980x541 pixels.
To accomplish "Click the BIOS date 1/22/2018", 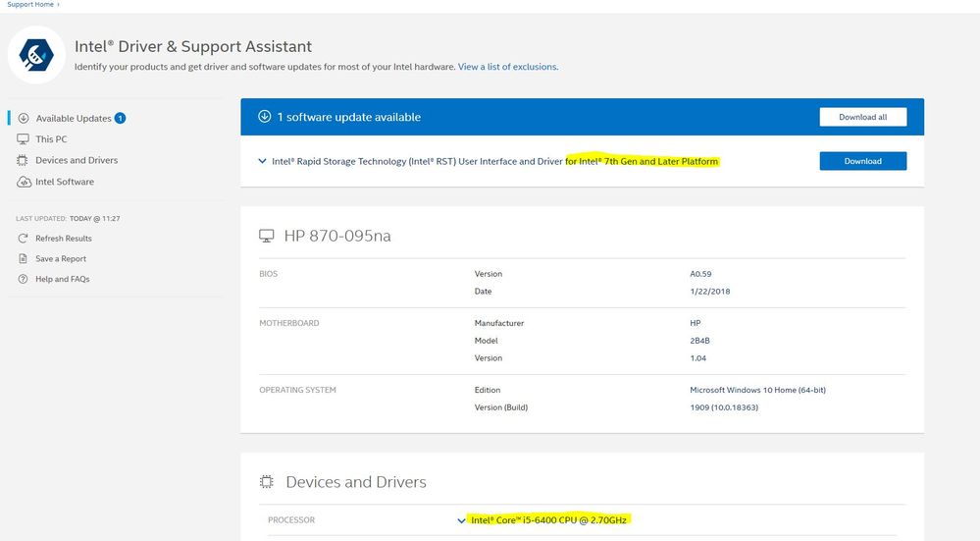I will point(710,292).
